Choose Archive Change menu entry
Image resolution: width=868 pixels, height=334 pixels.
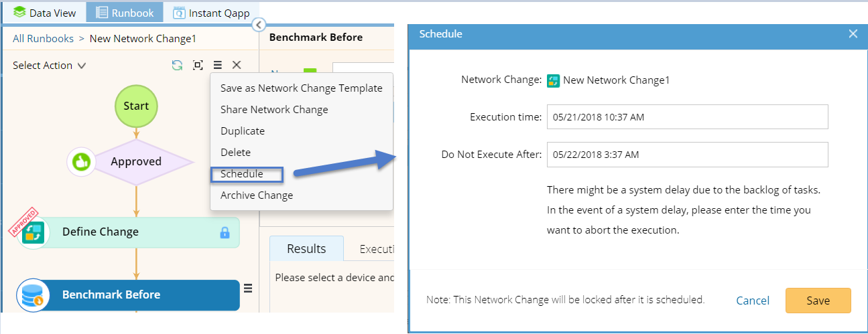(x=257, y=195)
